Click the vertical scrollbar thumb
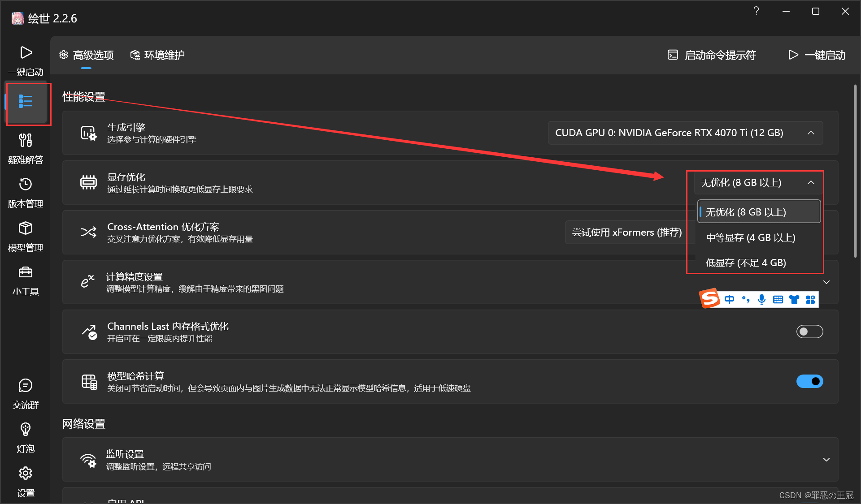Screen dimensions: 861x504 pos(855,171)
